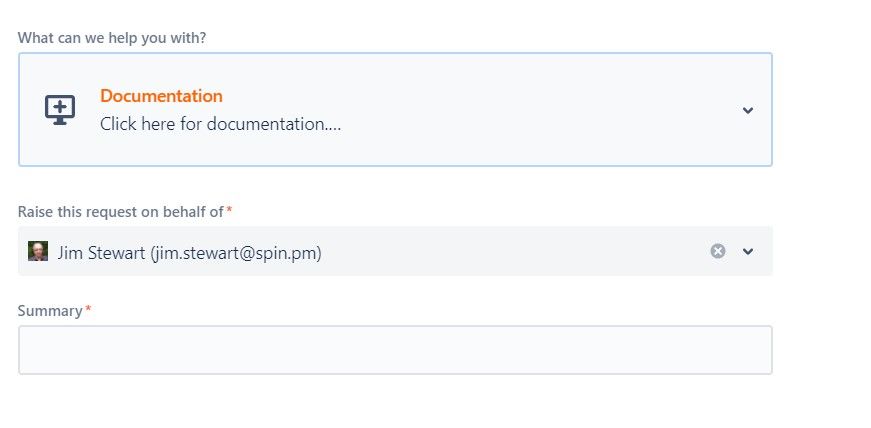
Task: Click the monitor with plus sign icon
Action: [x=60, y=110]
